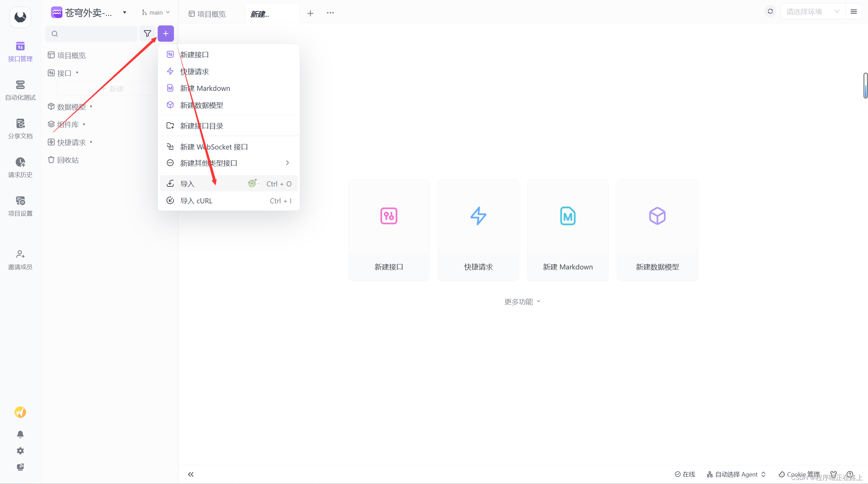The image size is (868, 484).
Task: Click the 自动化测试 sidebar icon
Action: click(x=20, y=88)
